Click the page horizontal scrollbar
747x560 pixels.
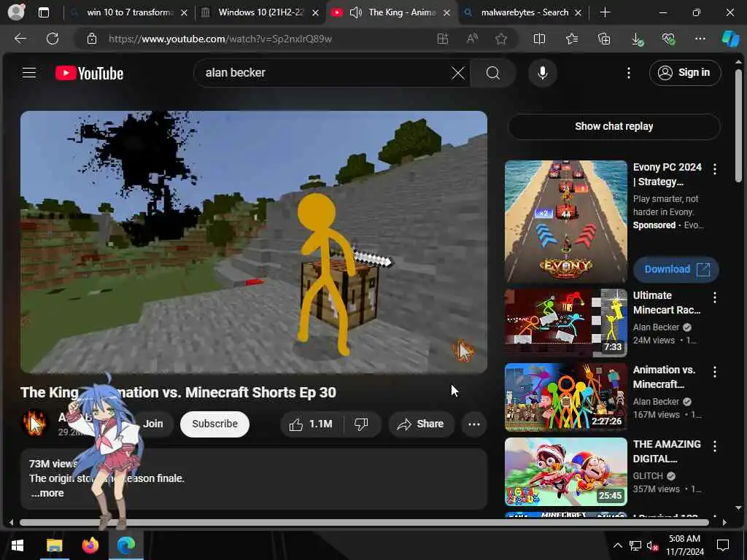pos(364,522)
